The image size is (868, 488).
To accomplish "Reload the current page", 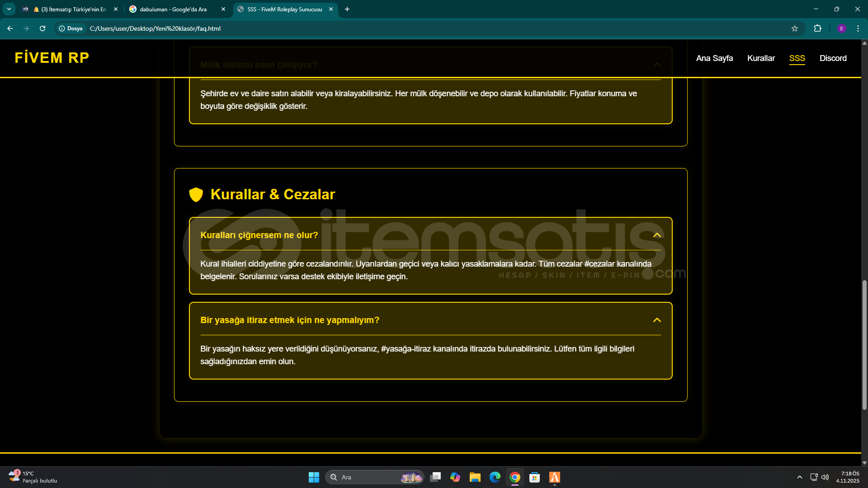I will (x=42, y=28).
